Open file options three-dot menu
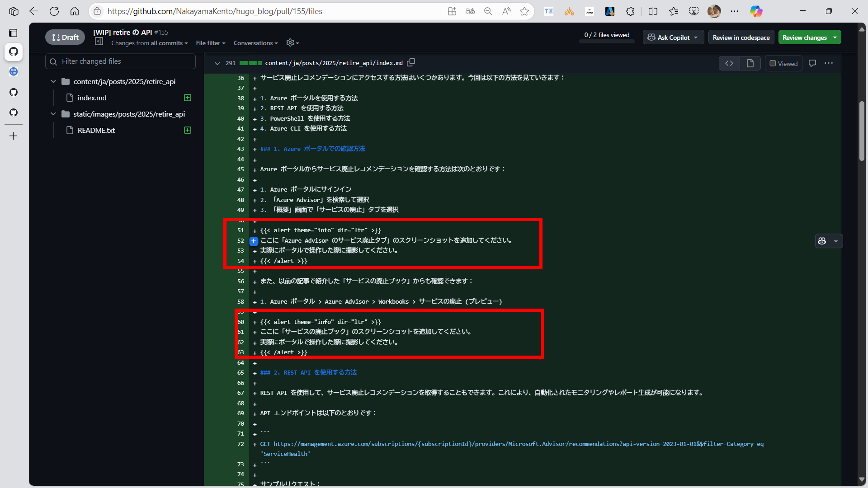This screenshot has width=868, height=488. [829, 63]
